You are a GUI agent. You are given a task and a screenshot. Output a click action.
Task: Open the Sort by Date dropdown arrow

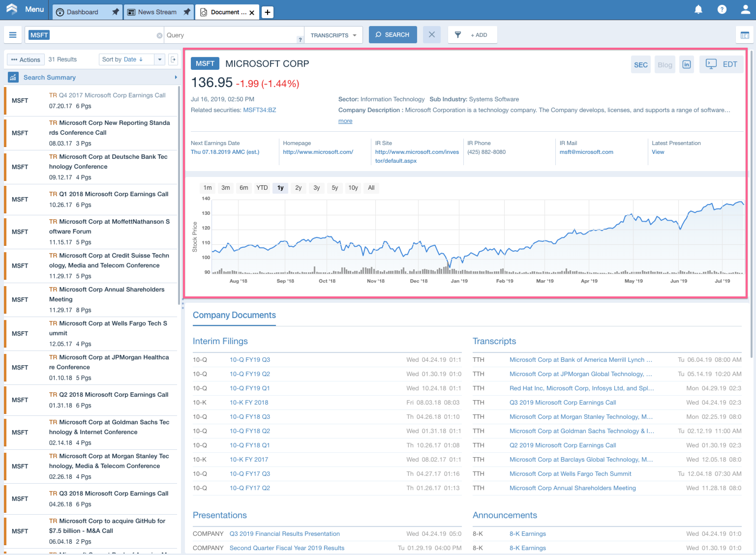160,59
